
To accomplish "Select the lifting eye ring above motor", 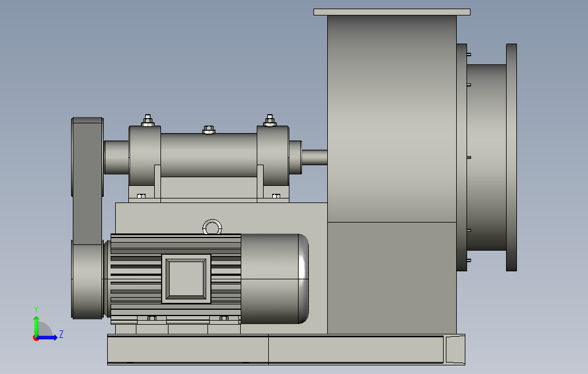I will pos(212,227).
